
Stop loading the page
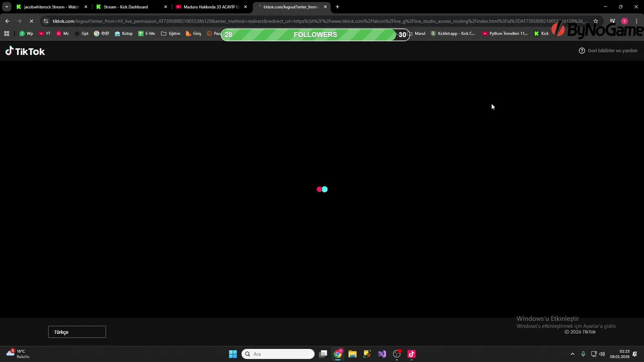point(31,21)
